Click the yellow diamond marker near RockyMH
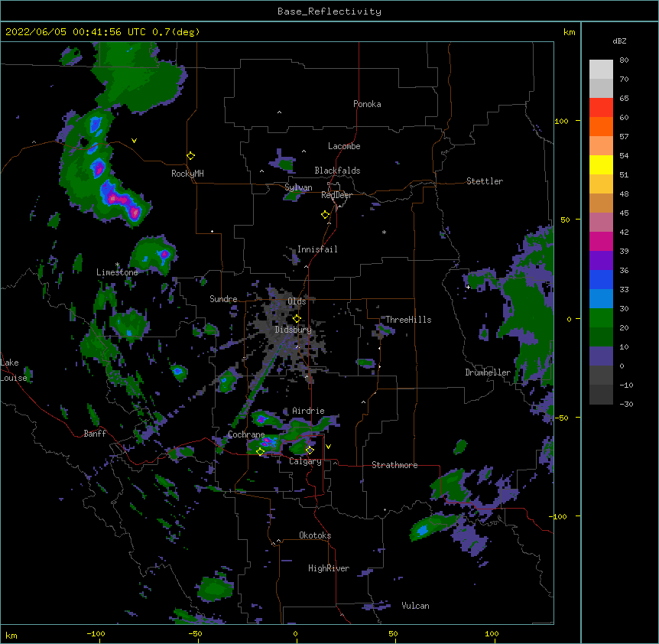The width and height of the screenshot is (659, 644). coord(190,156)
